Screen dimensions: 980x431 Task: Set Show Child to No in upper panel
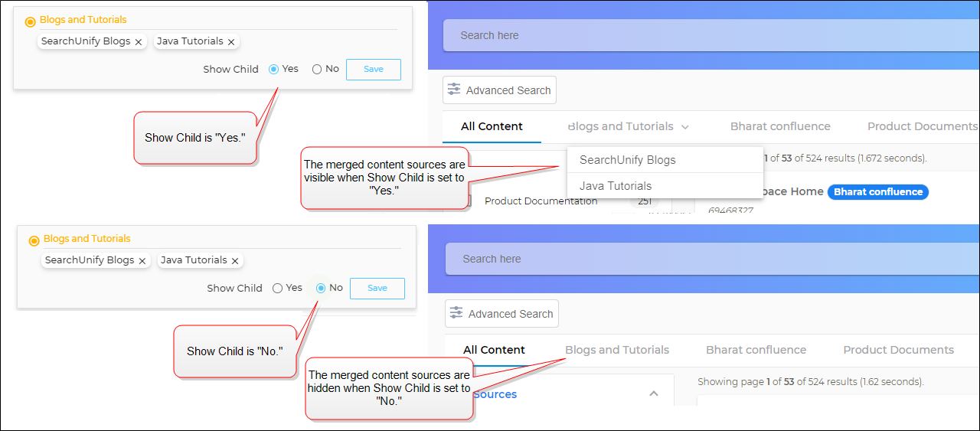(x=317, y=70)
